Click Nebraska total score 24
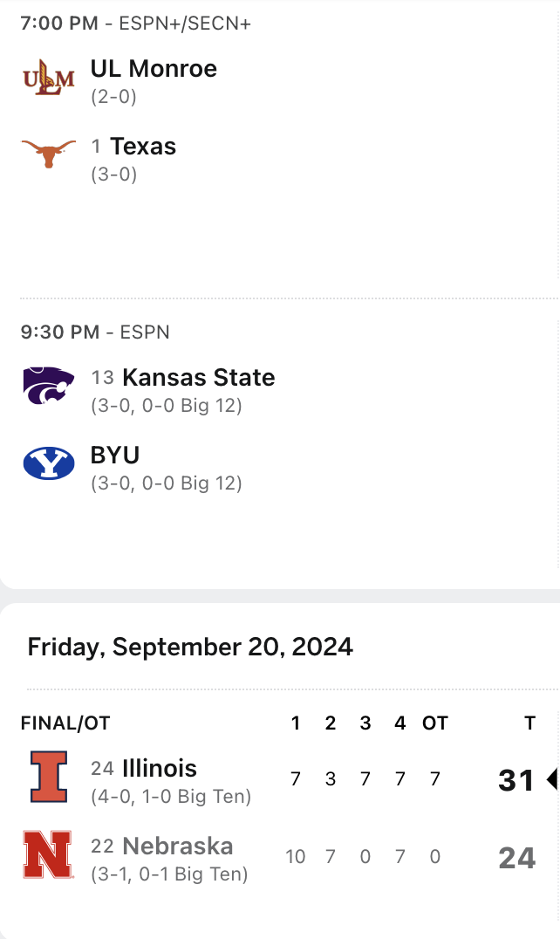560x939 pixels. tap(516, 858)
